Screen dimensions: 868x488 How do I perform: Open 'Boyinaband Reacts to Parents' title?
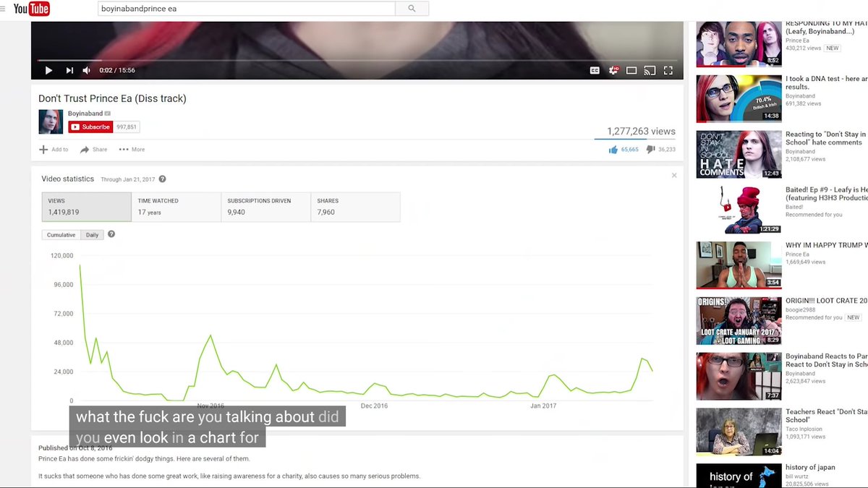[826, 360]
